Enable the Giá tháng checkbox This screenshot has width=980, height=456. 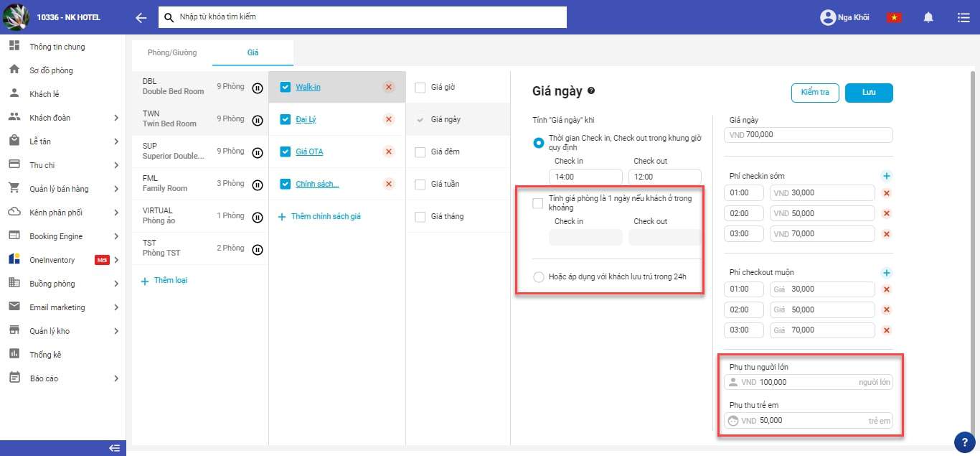click(x=420, y=216)
